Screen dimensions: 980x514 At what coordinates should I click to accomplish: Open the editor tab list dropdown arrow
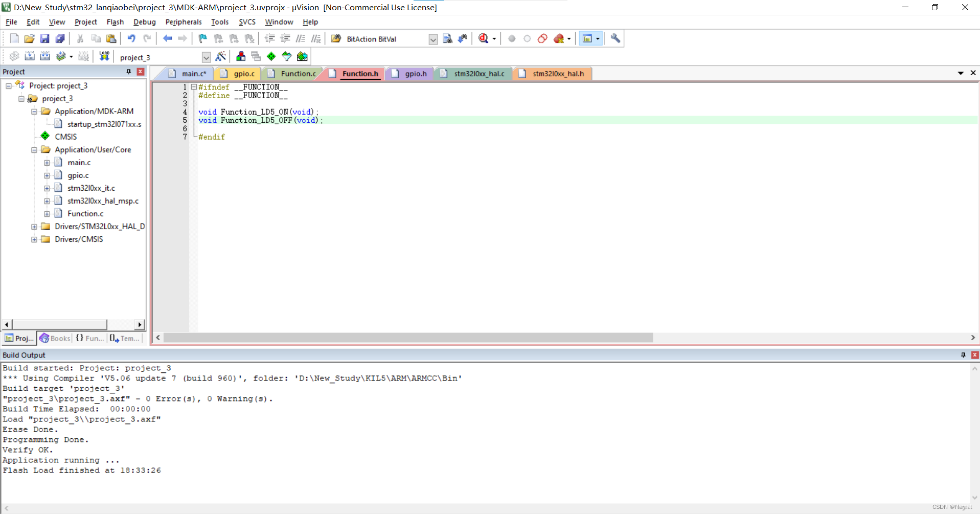pyautogui.click(x=961, y=73)
